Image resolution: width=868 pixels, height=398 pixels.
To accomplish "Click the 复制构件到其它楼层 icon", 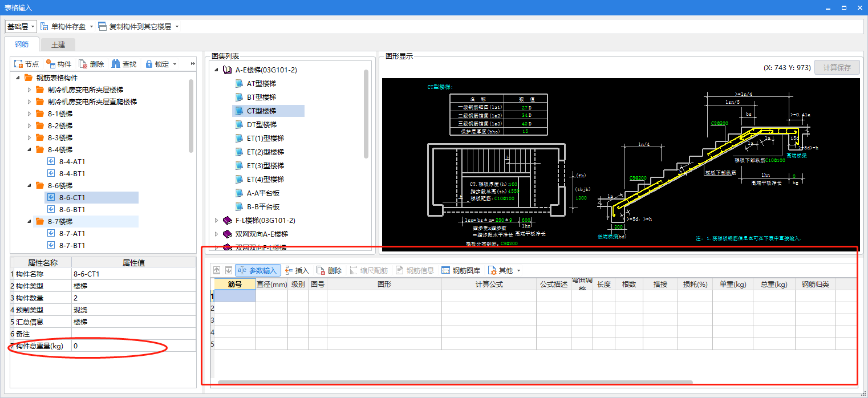I will [x=102, y=26].
